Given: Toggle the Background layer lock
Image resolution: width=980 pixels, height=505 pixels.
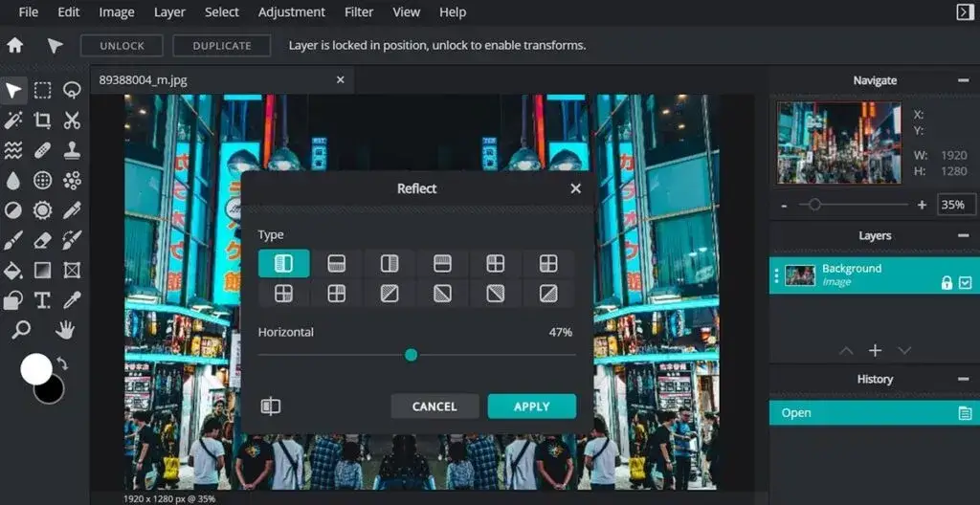Looking at the screenshot, I should click(x=946, y=282).
